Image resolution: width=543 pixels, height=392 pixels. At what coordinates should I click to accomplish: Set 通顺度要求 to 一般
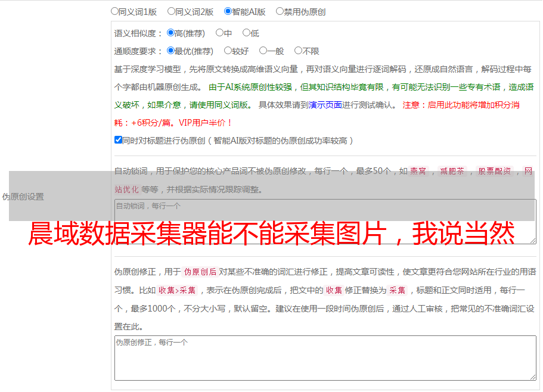(x=263, y=51)
